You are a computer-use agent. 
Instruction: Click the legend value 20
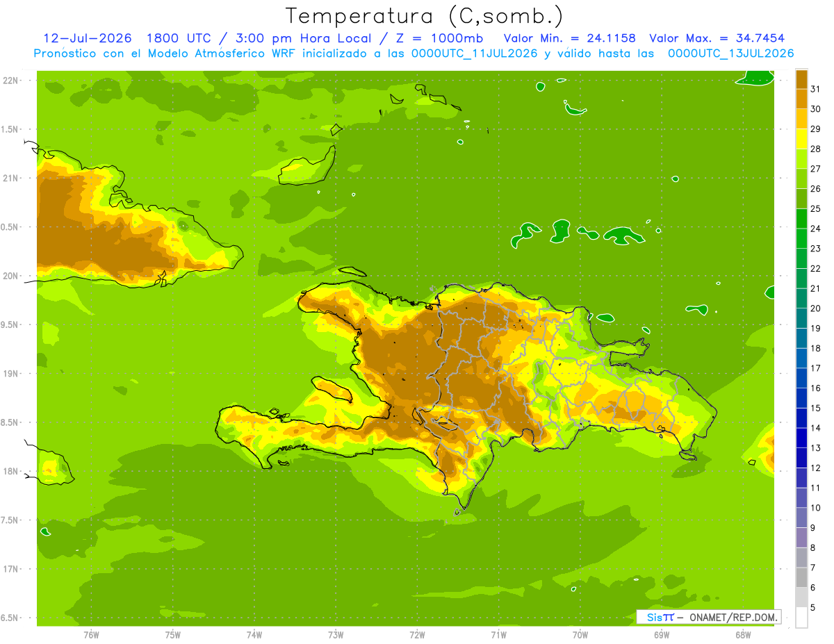816,308
